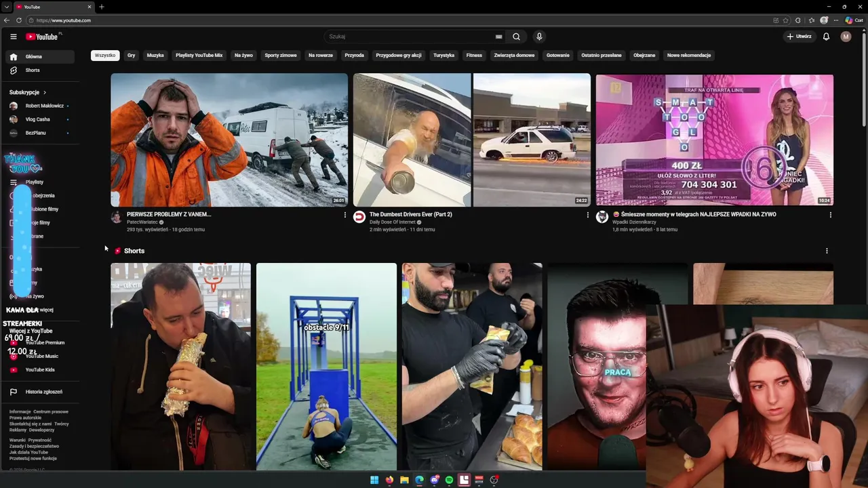This screenshot has height=488, width=868.
Task: Open Shorts shelf three-dot options
Action: tap(827, 251)
